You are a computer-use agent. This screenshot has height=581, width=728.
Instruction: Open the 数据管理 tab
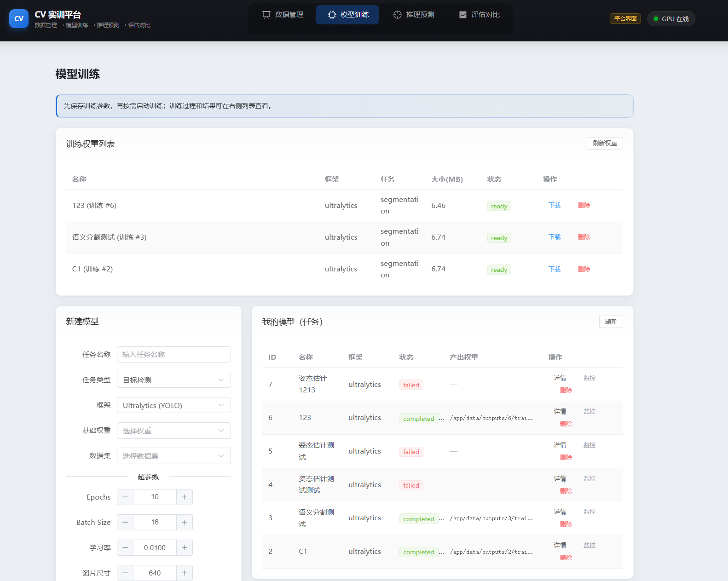(283, 15)
